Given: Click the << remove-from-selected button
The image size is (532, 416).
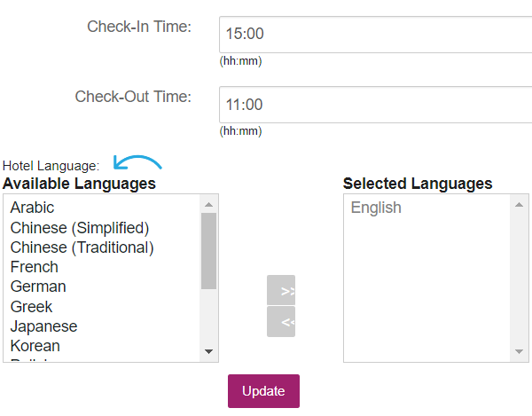Looking at the screenshot, I should click(281, 322).
